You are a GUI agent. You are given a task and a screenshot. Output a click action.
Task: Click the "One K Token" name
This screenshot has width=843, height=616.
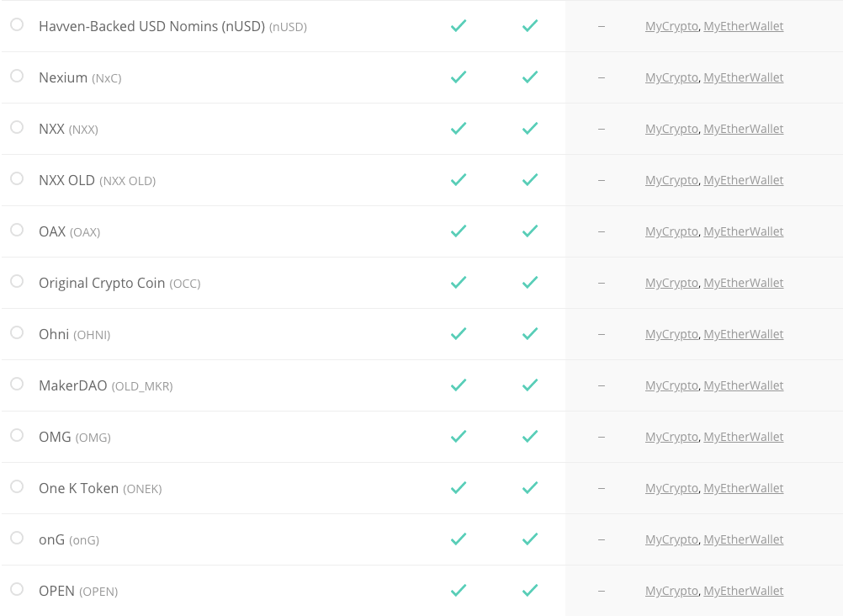[x=78, y=488]
